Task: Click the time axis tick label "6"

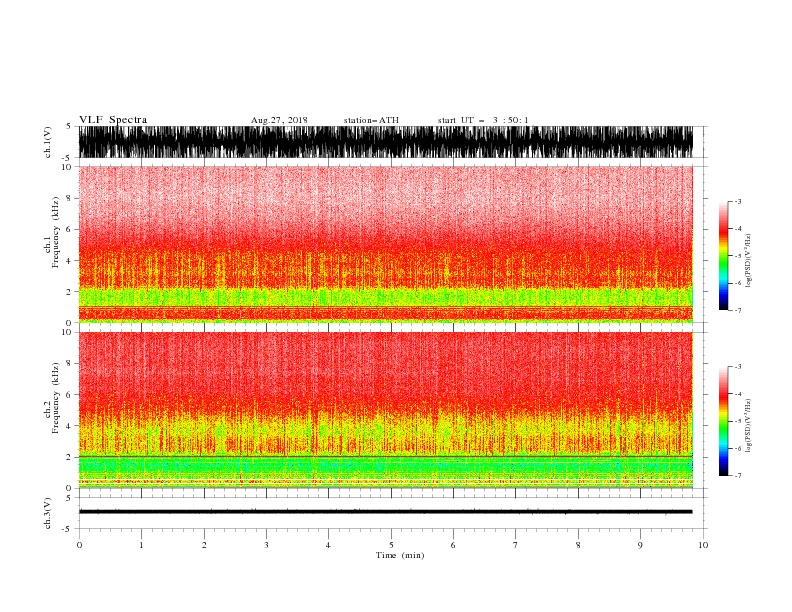Action: [x=453, y=545]
